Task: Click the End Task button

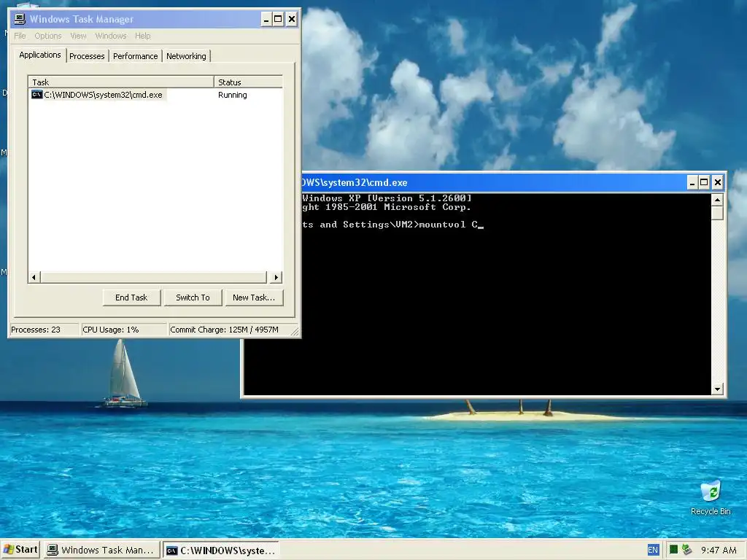Action: point(131,297)
